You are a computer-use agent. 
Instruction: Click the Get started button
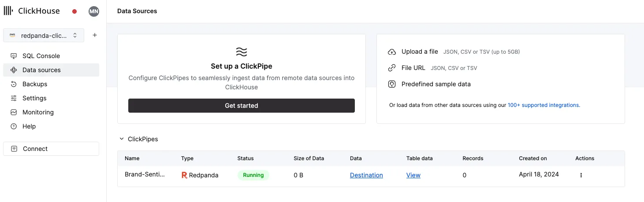tap(242, 106)
